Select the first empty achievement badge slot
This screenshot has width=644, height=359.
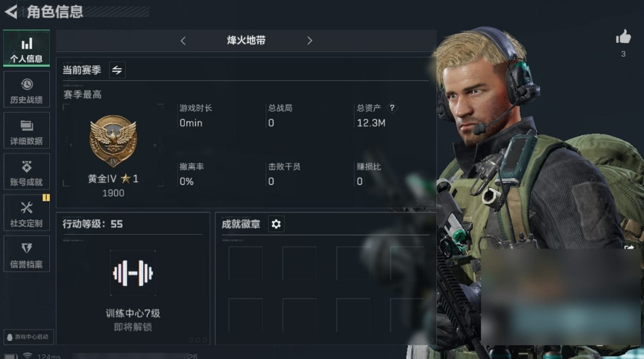[245, 263]
